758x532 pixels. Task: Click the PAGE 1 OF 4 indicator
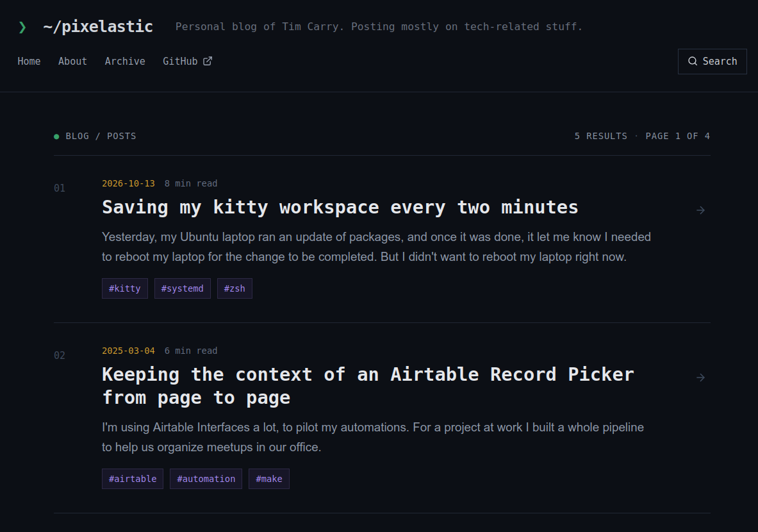(x=677, y=136)
